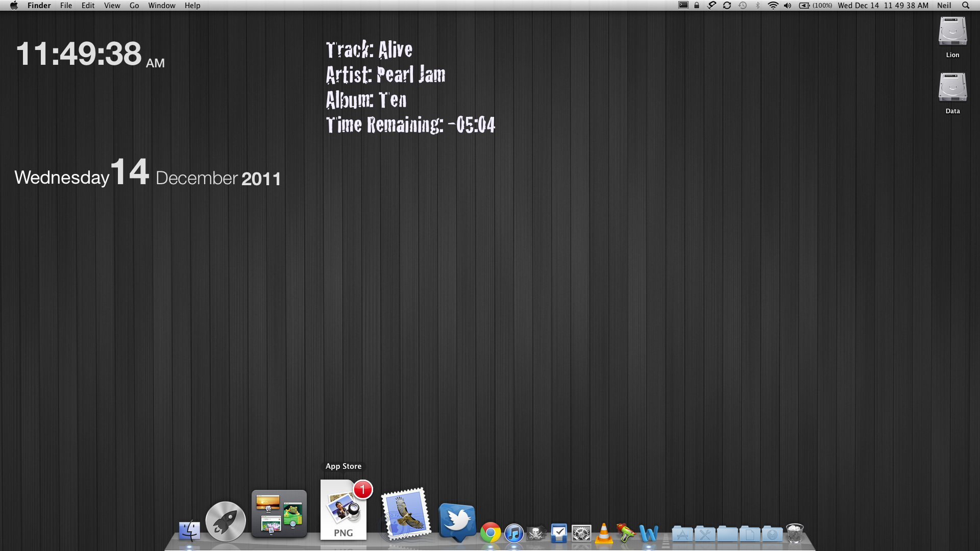Image resolution: width=980 pixels, height=551 pixels.
Task: Open the View menu
Action: [112, 6]
